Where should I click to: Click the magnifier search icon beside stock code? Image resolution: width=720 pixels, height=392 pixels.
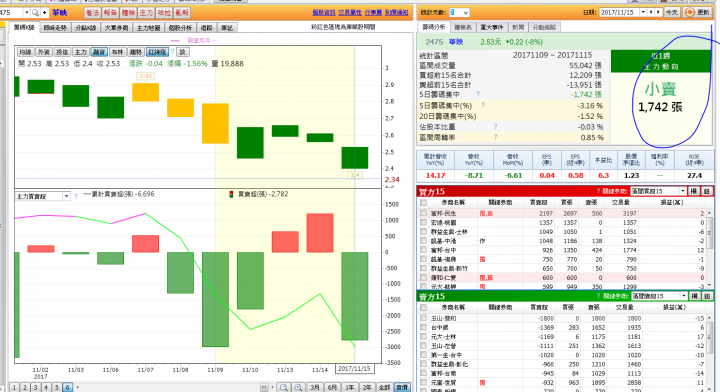coord(35,12)
